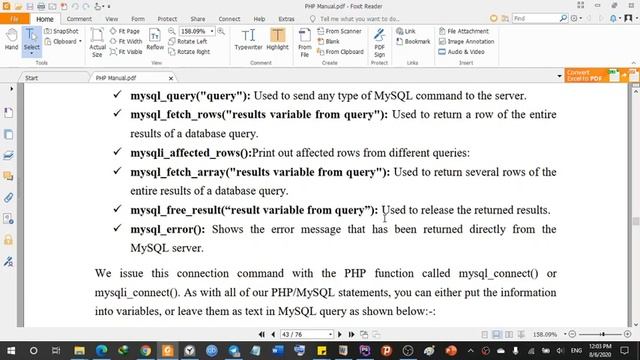The image size is (640, 360).
Task: Create a Blank PDF
Action: coord(329,41)
